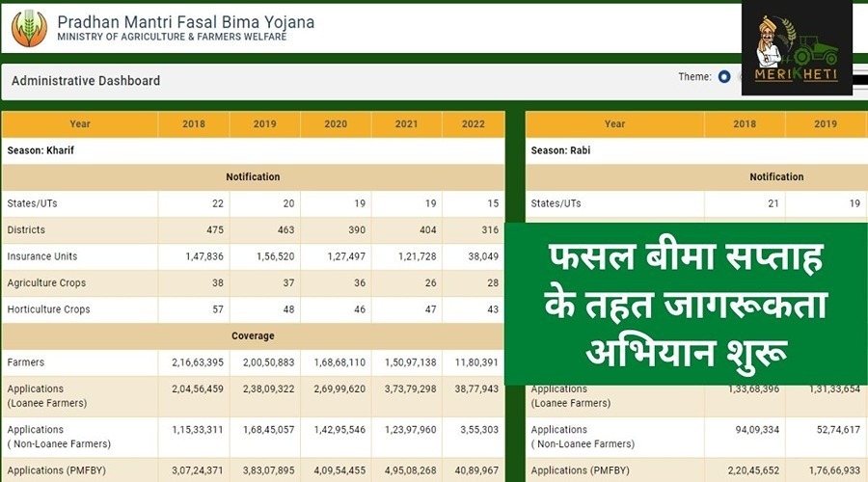
Task: Expand the Rabi Notification section header
Action: click(x=776, y=177)
